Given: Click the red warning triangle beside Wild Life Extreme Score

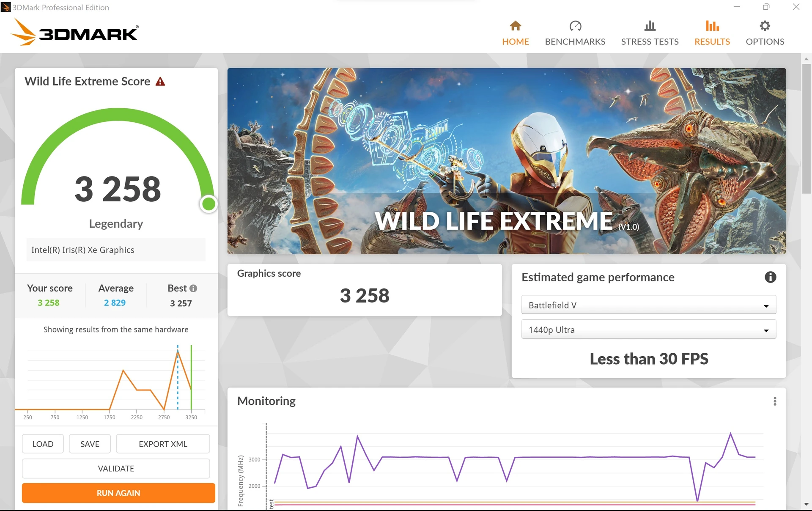Looking at the screenshot, I should point(160,82).
